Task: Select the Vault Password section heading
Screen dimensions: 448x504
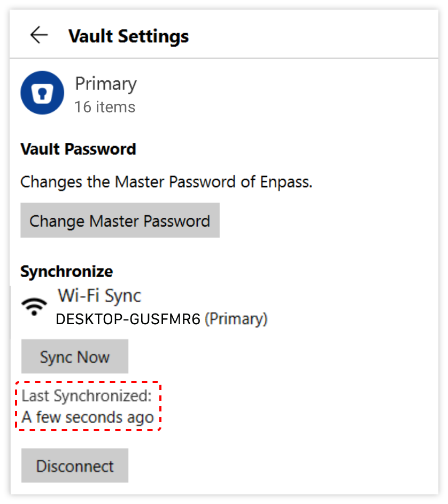Action: pos(78,149)
